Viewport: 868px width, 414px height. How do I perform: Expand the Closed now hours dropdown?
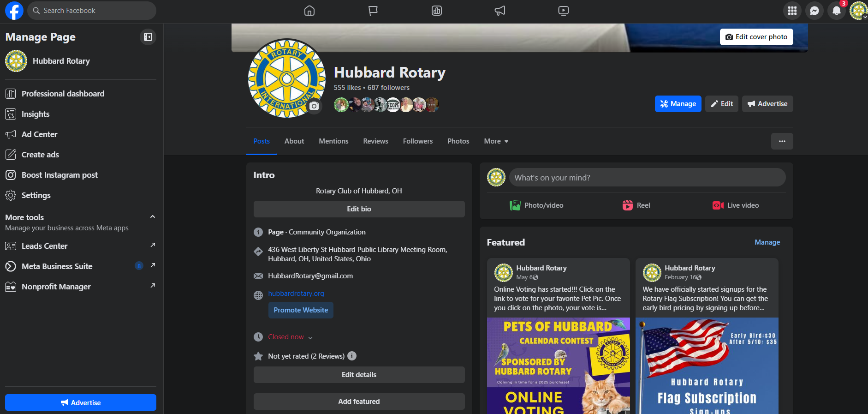click(x=310, y=338)
